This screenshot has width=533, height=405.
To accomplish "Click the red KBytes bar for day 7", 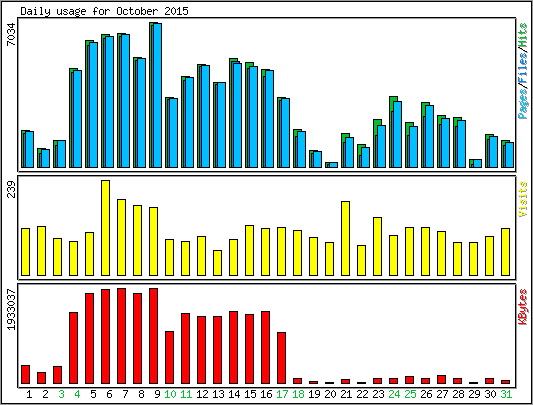I will 122,336.
